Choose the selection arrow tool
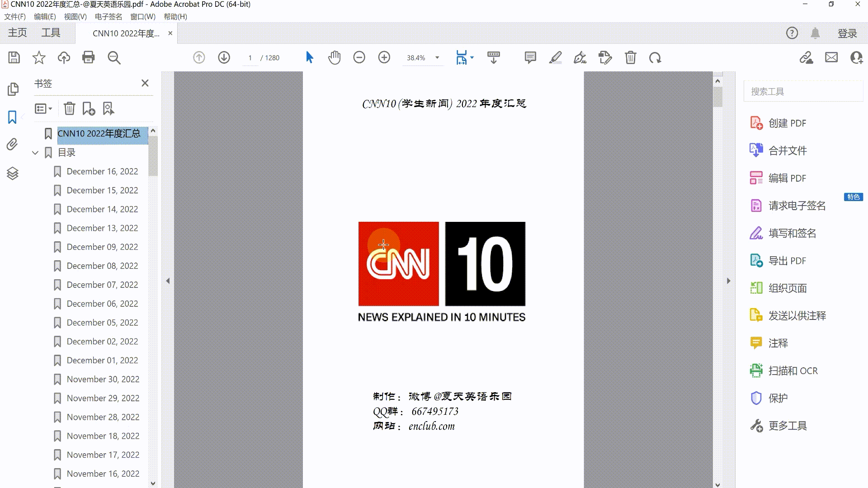Viewport: 868px width, 488px height. [310, 57]
